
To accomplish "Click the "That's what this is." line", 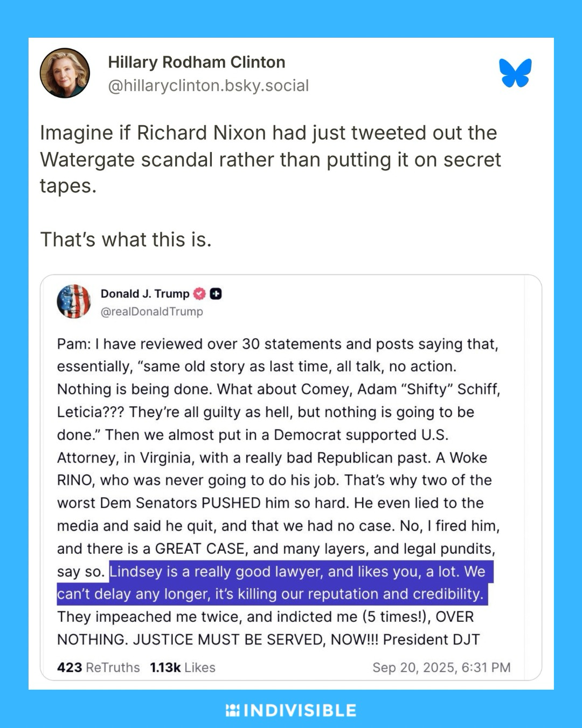I will (x=126, y=239).
